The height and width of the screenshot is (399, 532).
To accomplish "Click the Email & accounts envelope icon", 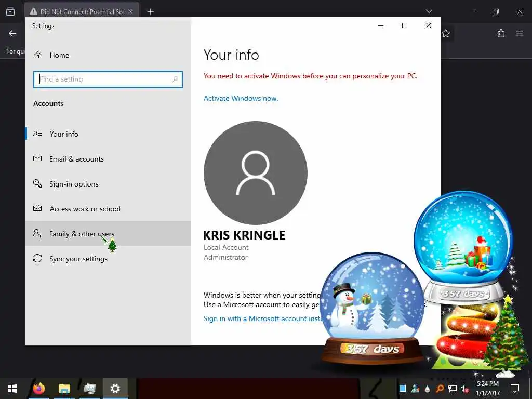I will [37, 158].
